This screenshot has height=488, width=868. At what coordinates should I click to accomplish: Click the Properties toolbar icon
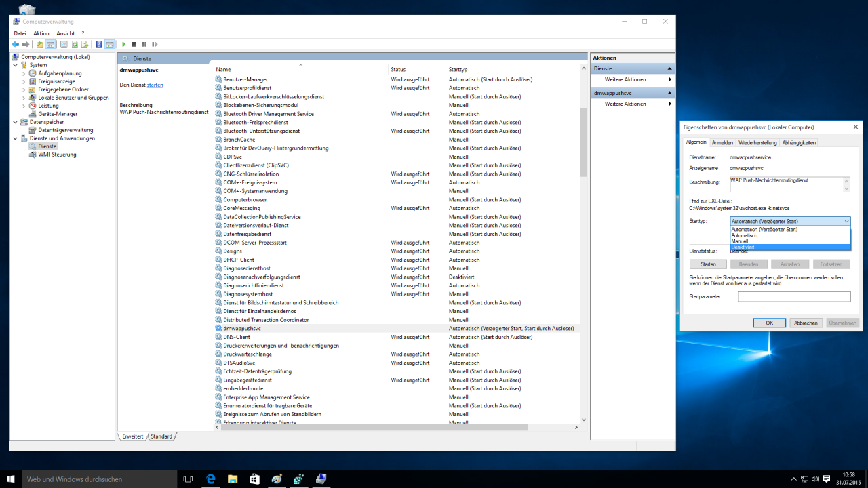(x=64, y=44)
